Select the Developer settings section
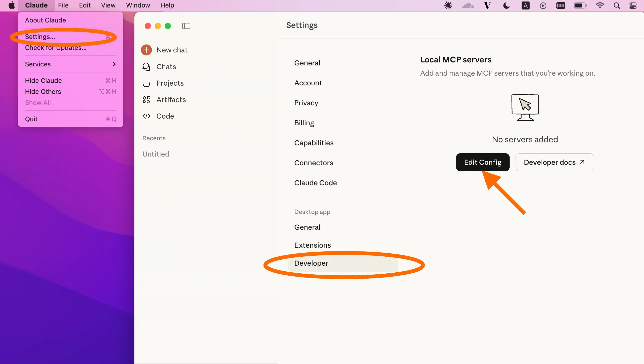Viewport: 644px width, 364px height. [x=311, y=263]
